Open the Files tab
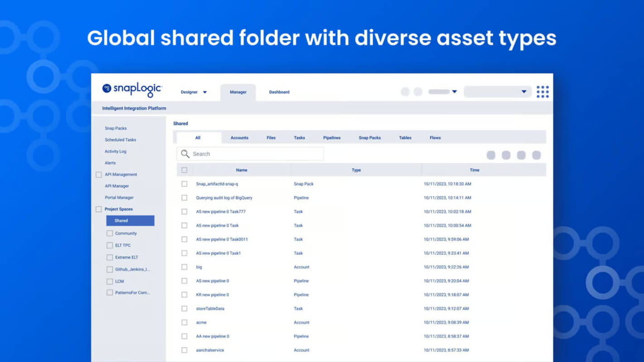 click(x=271, y=138)
